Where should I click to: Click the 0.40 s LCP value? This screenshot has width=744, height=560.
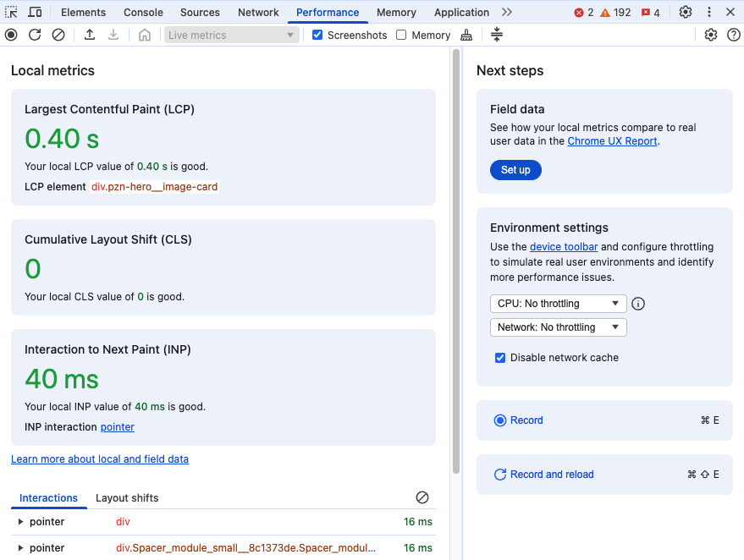click(62, 139)
